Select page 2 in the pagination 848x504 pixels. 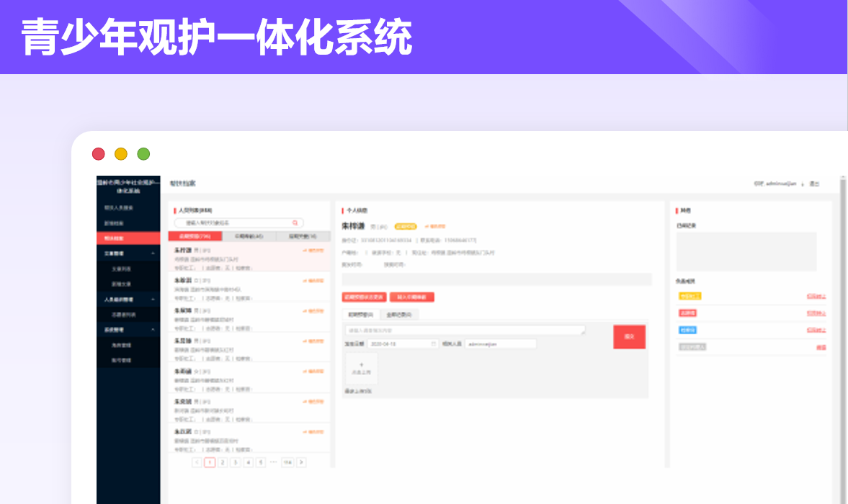223,462
